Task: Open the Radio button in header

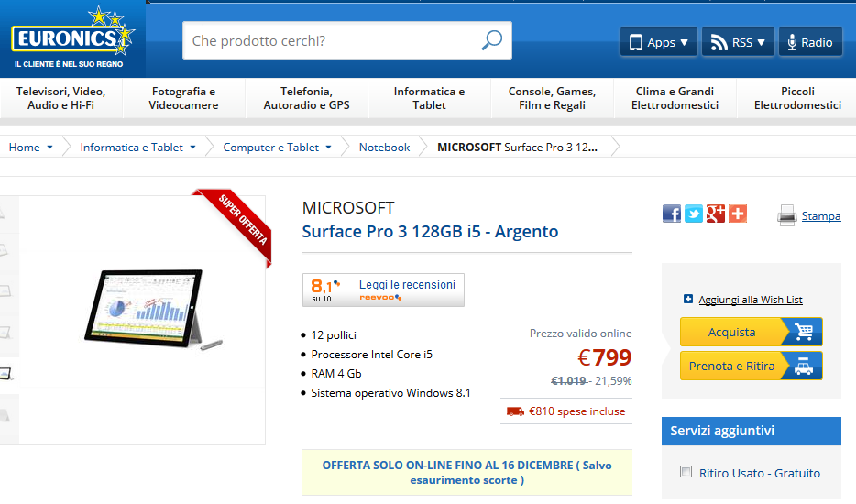Action: tap(810, 42)
